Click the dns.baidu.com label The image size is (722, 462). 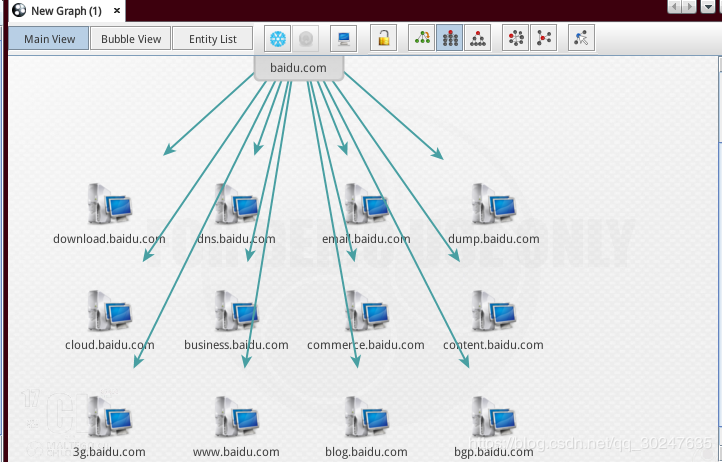pyautogui.click(x=236, y=239)
